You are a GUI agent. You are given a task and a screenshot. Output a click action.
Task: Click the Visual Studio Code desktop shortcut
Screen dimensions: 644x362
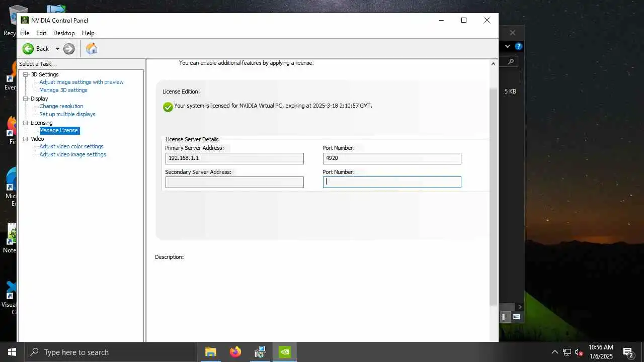[x=9, y=298]
